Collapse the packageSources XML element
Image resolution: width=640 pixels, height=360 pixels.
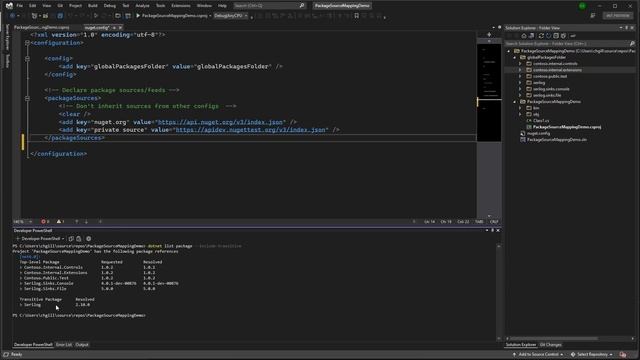point(27,98)
